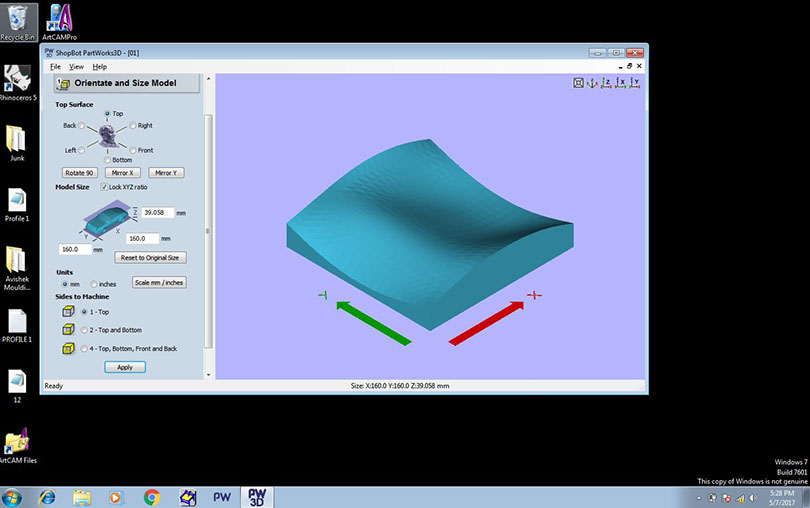
Task: Click the Scale mm / inches button
Action: 159,282
